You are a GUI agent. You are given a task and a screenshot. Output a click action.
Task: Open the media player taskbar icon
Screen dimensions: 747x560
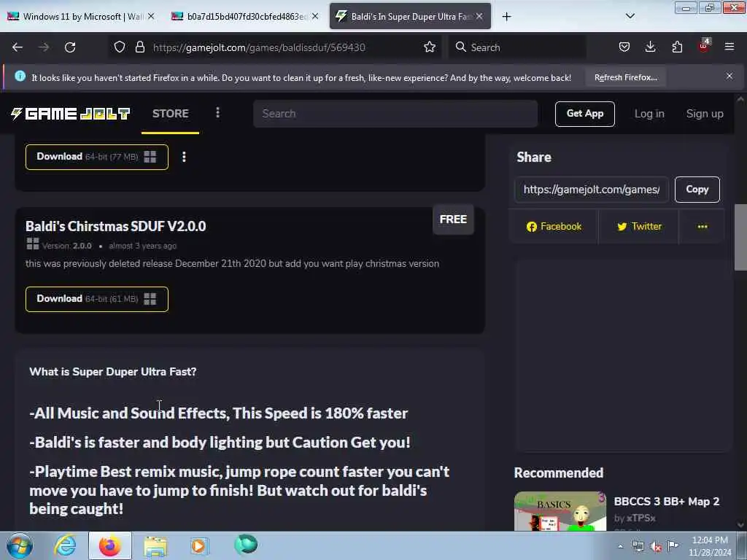[199, 546]
